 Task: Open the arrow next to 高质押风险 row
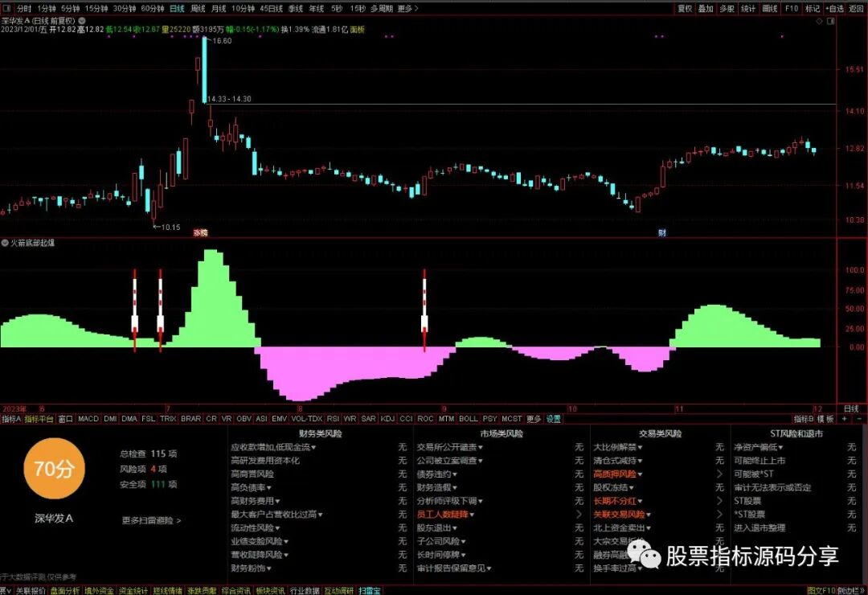coord(719,474)
